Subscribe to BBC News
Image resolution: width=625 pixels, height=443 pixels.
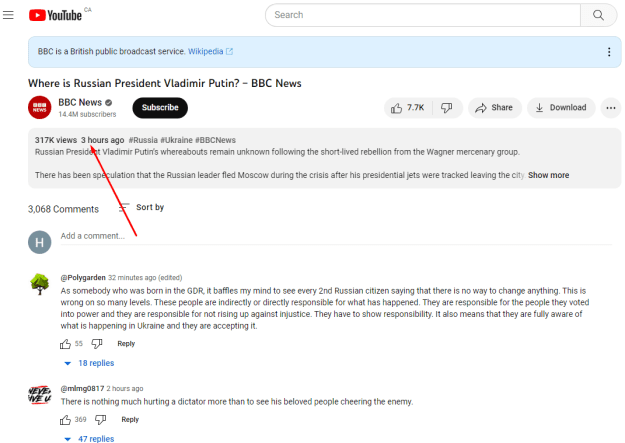click(x=160, y=108)
